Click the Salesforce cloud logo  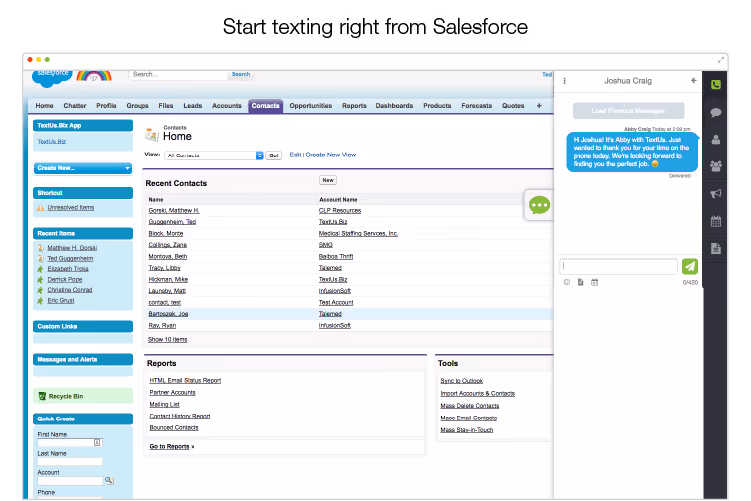52,78
